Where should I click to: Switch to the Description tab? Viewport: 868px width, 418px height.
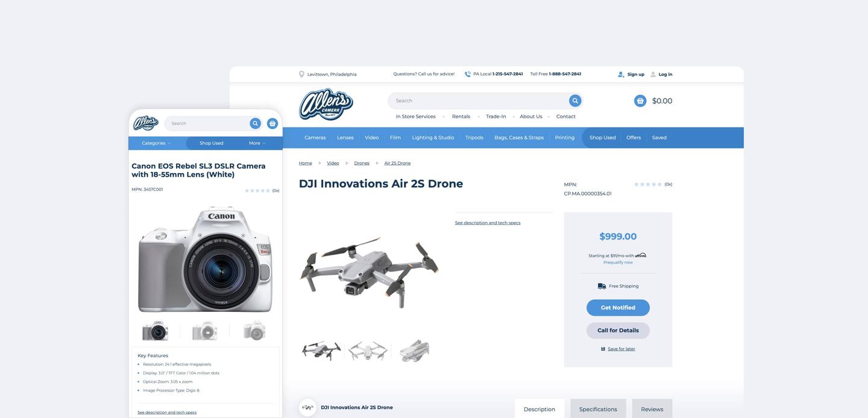pyautogui.click(x=539, y=409)
